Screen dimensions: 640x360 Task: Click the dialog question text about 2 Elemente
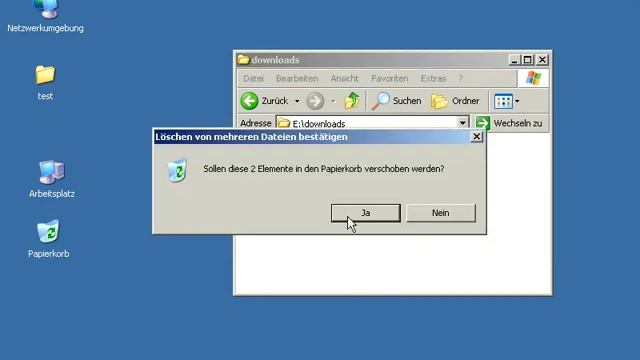[324, 169]
